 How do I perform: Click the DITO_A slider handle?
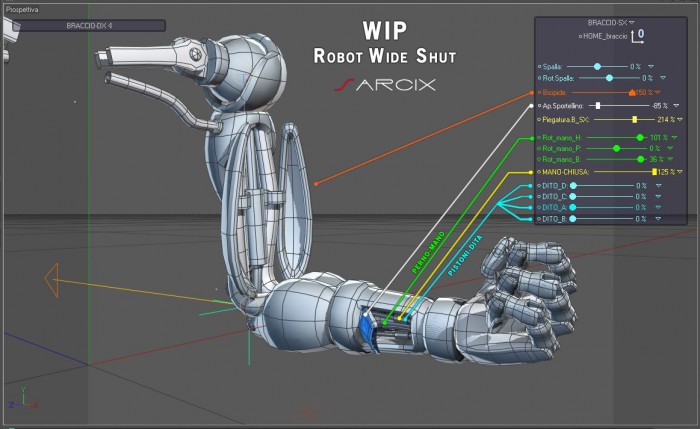click(573, 208)
